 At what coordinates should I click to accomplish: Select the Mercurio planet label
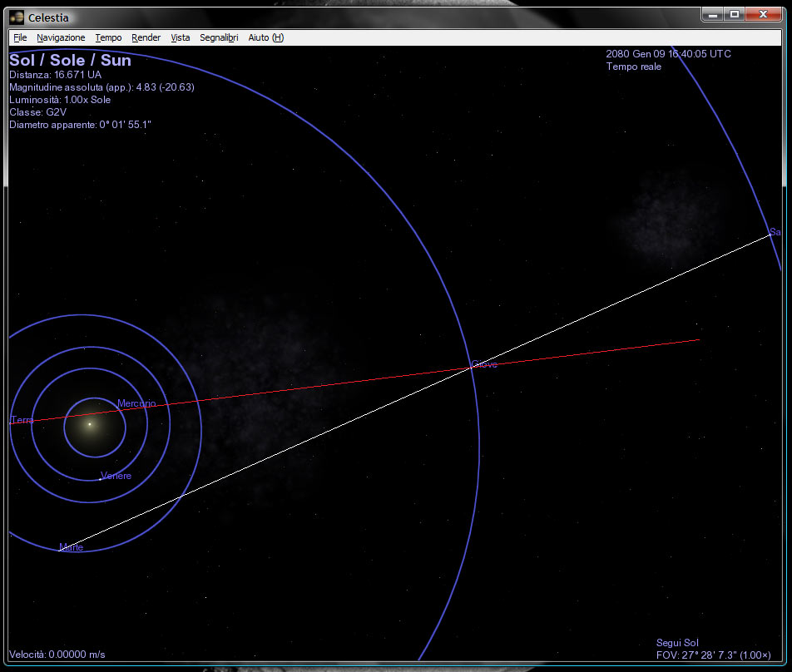point(136,403)
